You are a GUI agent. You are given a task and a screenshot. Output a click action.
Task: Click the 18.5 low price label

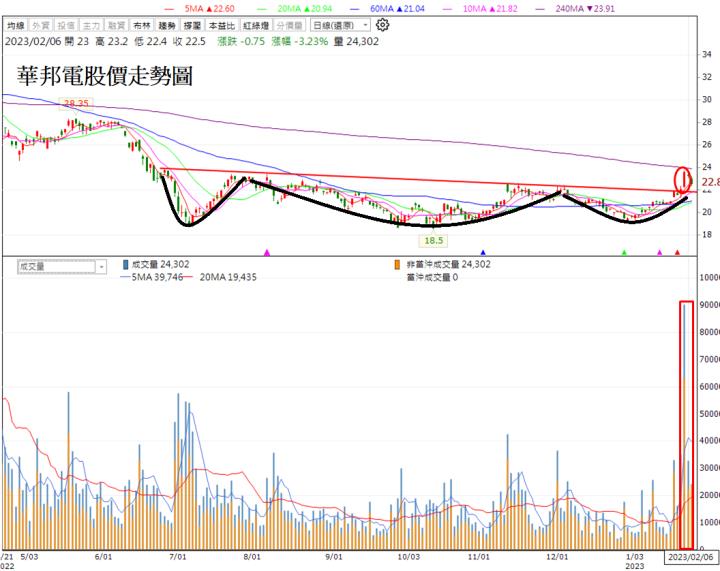433,240
